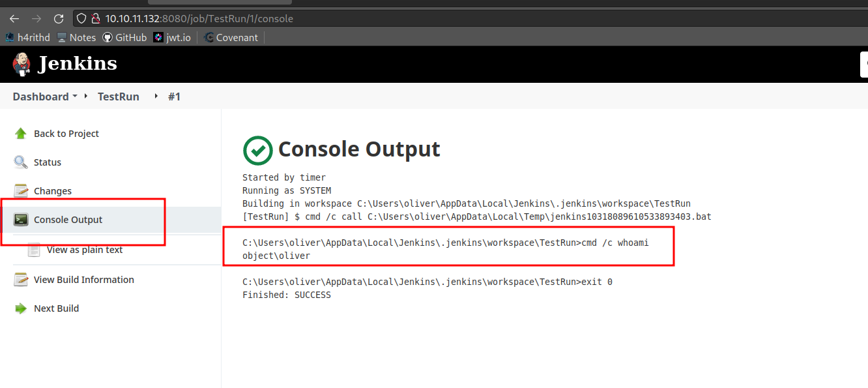Click the browser back arrow
Screen dimensions: 868x388
(14, 19)
